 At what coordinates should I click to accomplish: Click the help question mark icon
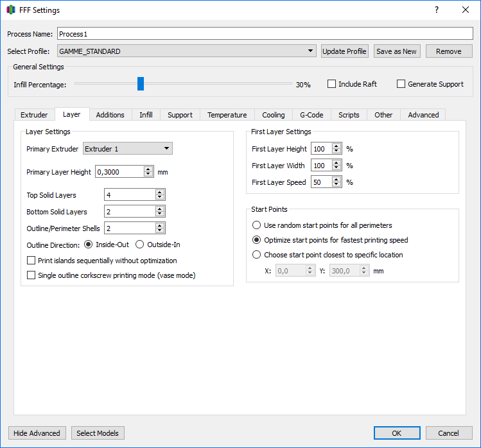pyautogui.click(x=437, y=10)
